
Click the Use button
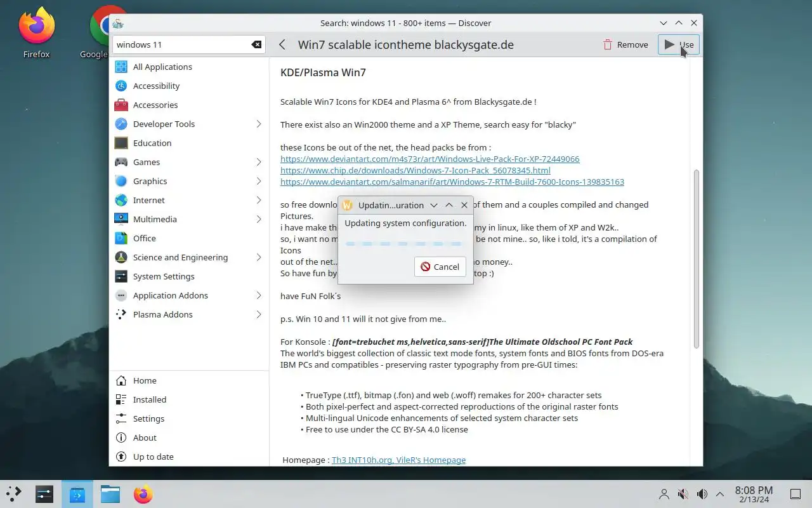point(679,44)
